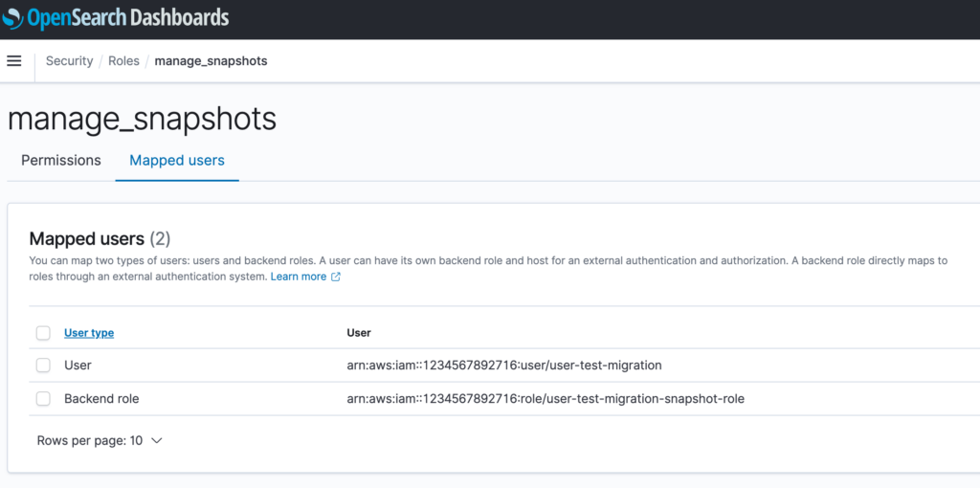Click the User column header
The image size is (980, 488).
click(x=359, y=333)
